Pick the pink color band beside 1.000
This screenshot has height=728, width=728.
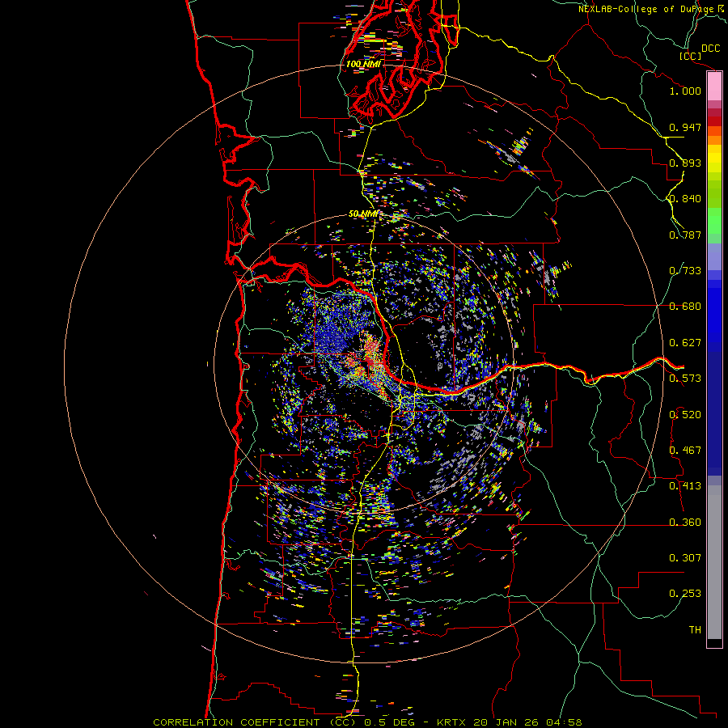[714, 87]
